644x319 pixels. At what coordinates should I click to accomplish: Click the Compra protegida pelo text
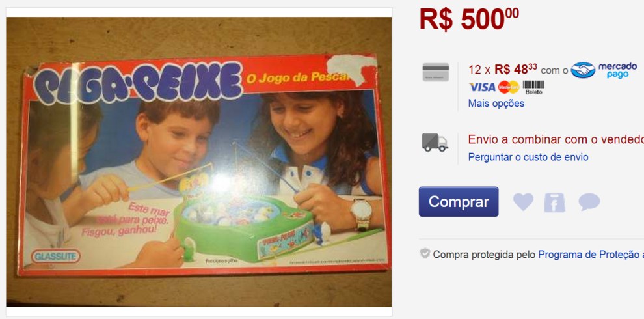coord(484,255)
